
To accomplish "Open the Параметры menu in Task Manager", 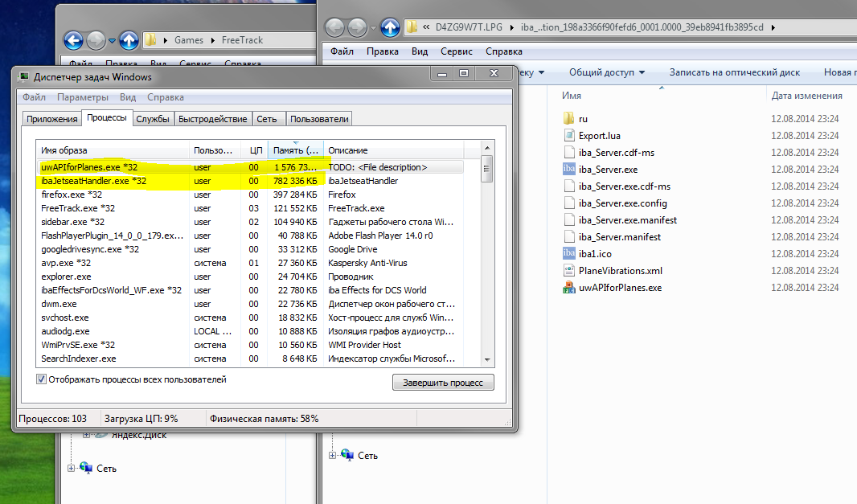I will (x=83, y=97).
